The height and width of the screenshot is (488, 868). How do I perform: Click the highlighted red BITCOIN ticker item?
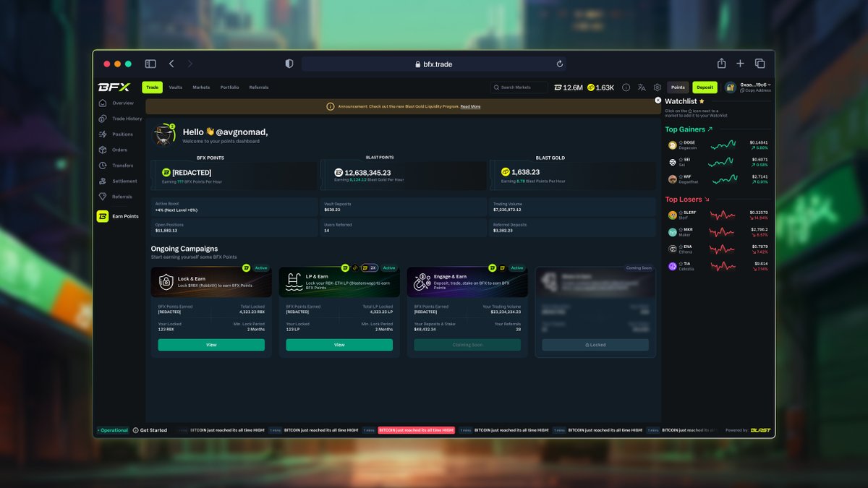417,430
